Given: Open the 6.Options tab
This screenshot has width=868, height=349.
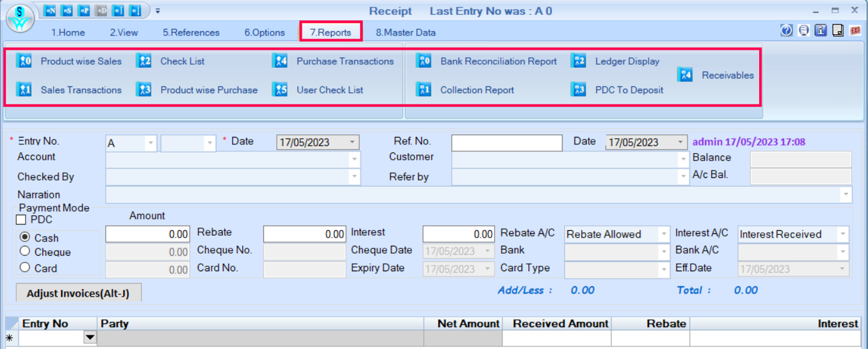Looking at the screenshot, I should [264, 32].
